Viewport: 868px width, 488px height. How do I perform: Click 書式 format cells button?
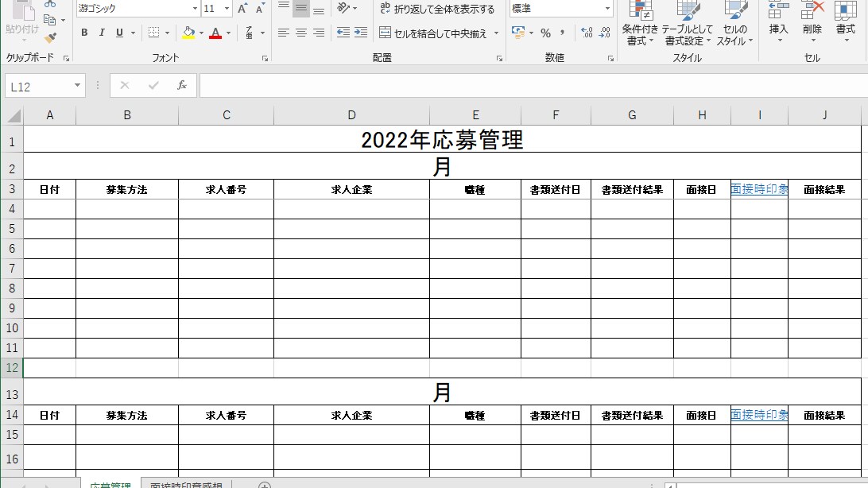(x=845, y=22)
